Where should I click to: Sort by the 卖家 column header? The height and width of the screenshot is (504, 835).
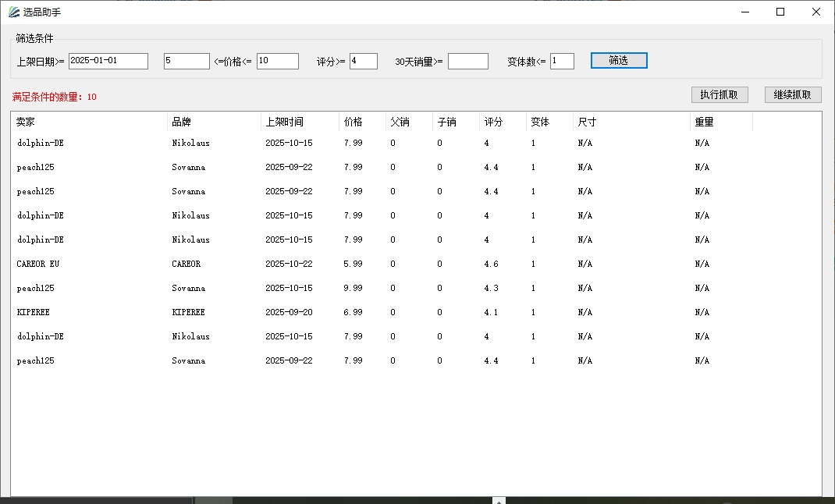tap(89, 122)
